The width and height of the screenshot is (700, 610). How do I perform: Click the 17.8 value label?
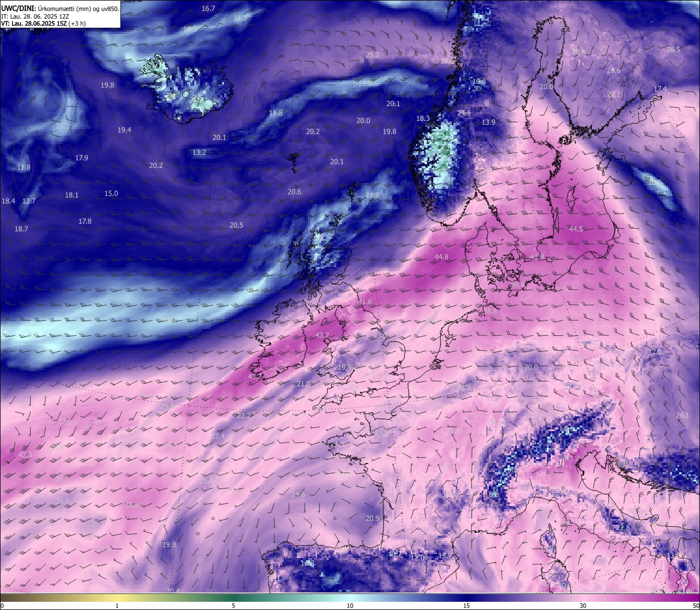(x=85, y=221)
